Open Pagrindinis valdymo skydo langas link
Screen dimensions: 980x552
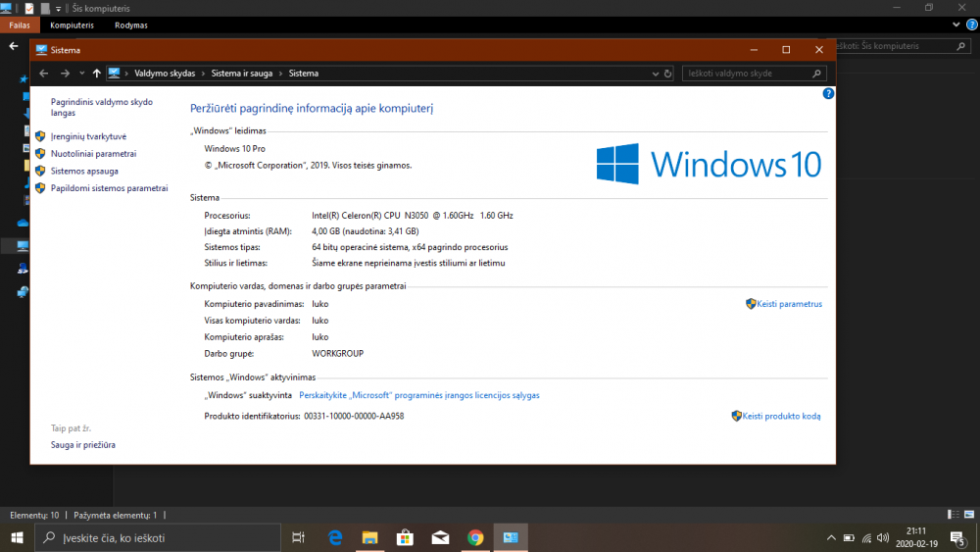tap(101, 108)
